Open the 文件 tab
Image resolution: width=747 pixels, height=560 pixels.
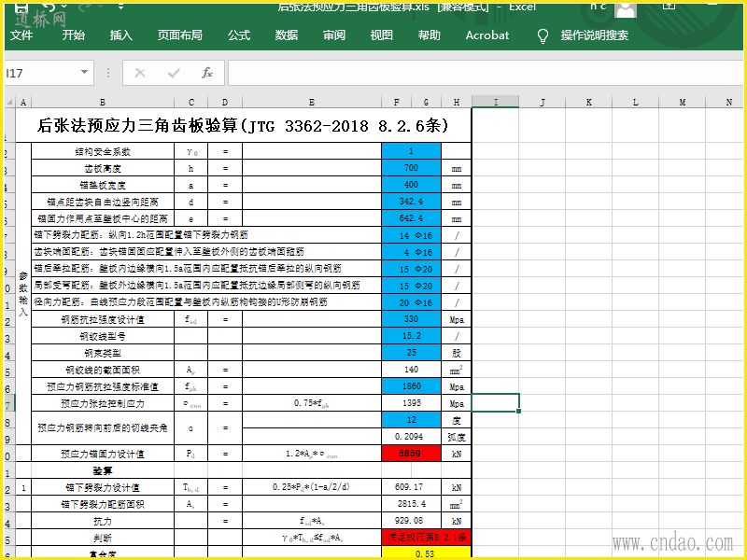21,35
